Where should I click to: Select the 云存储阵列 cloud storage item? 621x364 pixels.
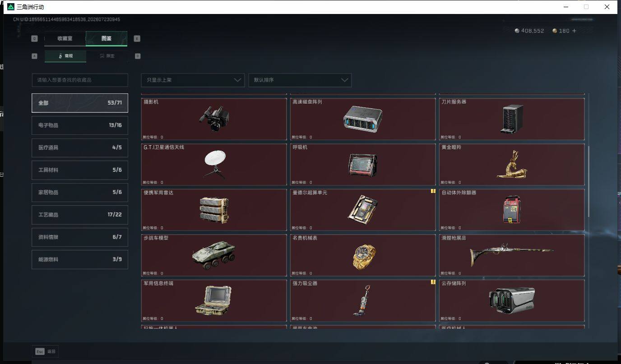click(x=512, y=301)
